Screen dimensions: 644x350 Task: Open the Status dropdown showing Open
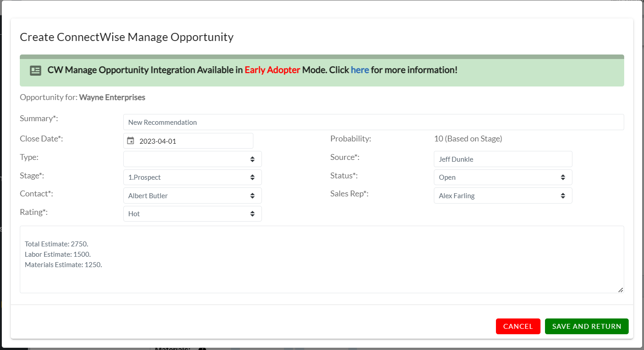pyautogui.click(x=503, y=177)
